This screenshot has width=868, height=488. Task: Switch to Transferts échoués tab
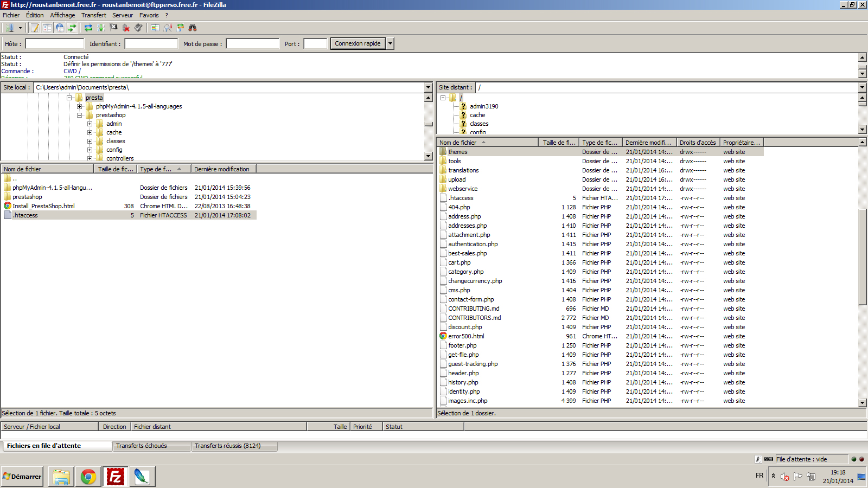(x=151, y=446)
